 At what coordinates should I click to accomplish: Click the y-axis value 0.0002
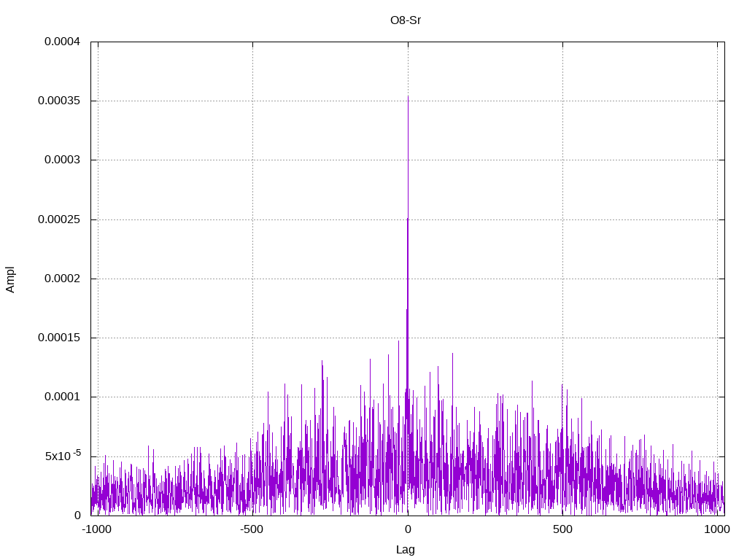tap(63, 279)
